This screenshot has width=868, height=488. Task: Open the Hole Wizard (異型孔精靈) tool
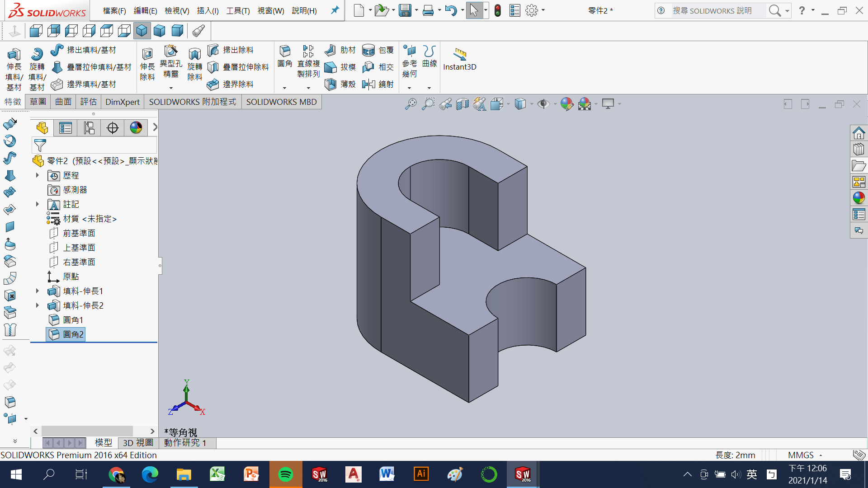171,52
